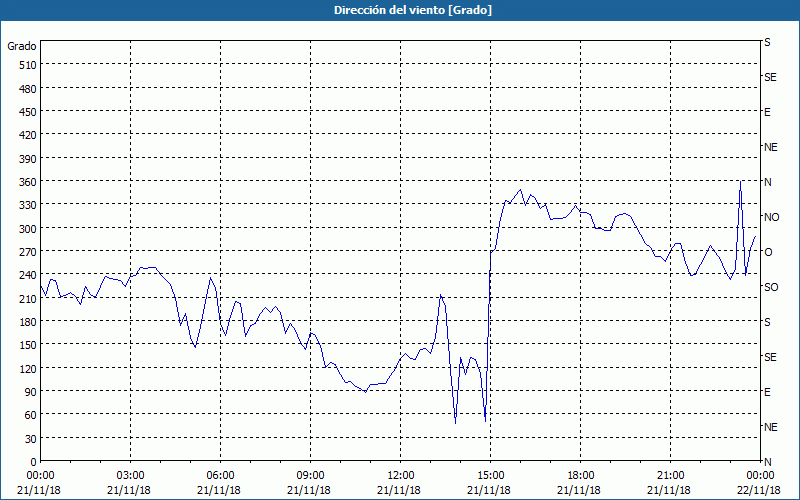Click the 21/11/18 date under 18:00
Image resolution: width=800 pixels, height=500 pixels.
click(579, 490)
